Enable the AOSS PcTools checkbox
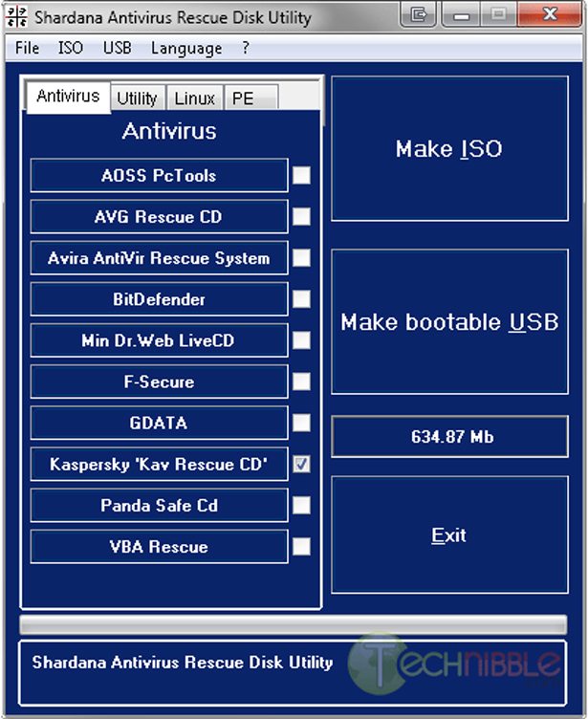588x719 pixels. [x=301, y=175]
